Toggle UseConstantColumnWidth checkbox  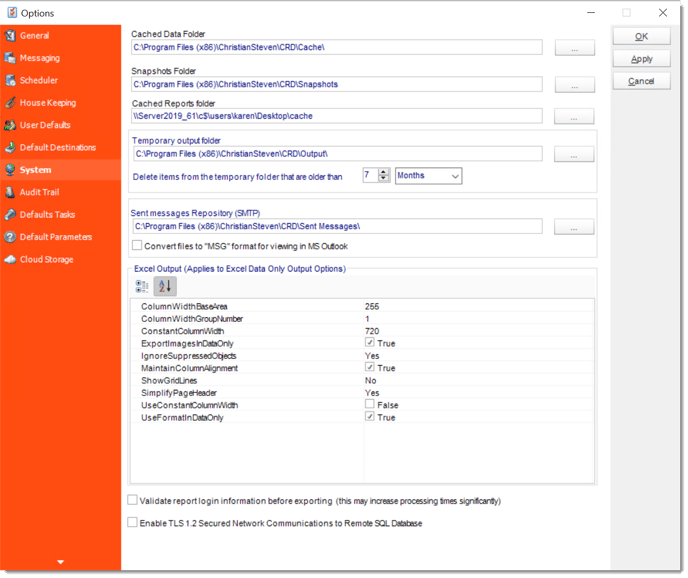[x=369, y=404]
